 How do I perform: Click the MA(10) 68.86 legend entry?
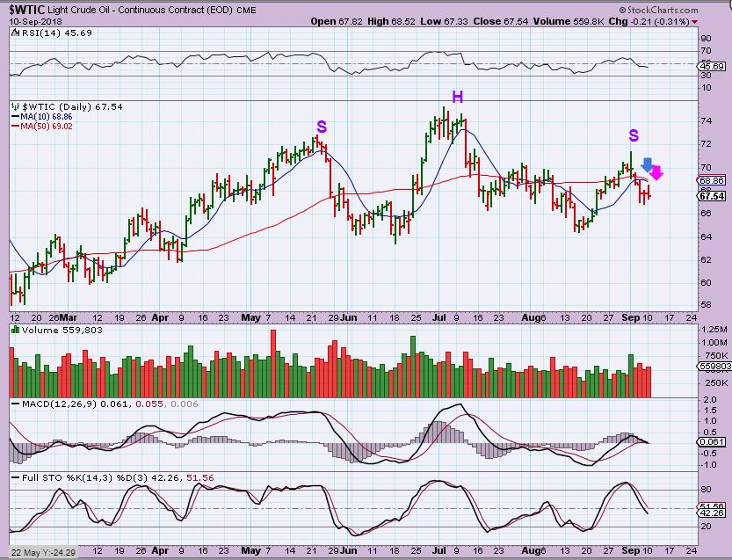47,117
